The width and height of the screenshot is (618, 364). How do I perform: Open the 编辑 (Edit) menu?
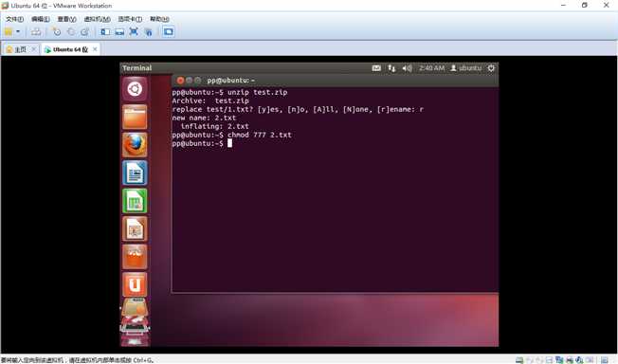pyautogui.click(x=40, y=19)
